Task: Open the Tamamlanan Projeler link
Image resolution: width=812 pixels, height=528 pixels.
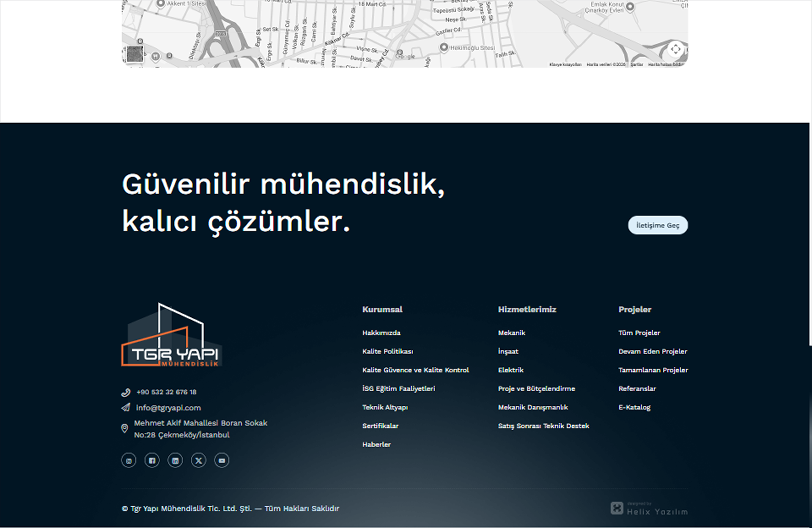Action: (653, 370)
